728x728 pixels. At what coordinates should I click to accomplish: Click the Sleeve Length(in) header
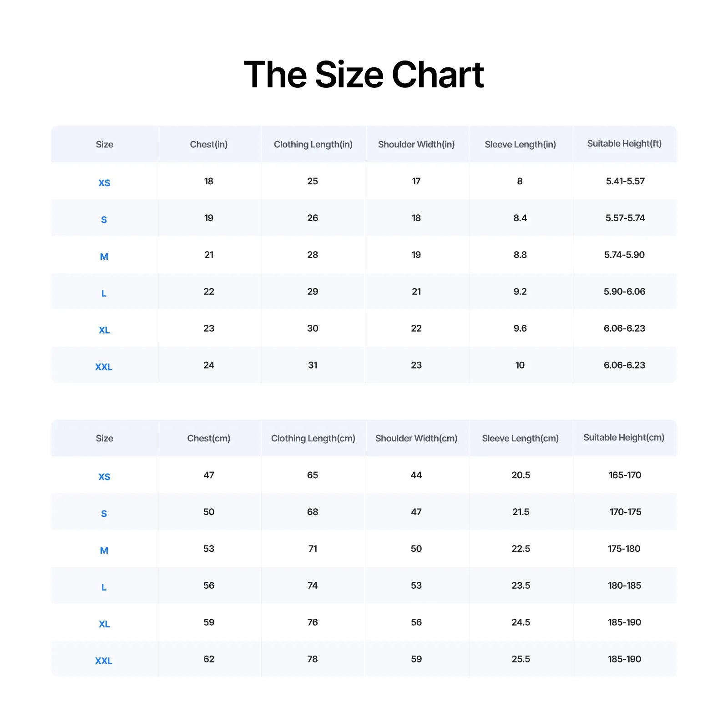point(520,144)
